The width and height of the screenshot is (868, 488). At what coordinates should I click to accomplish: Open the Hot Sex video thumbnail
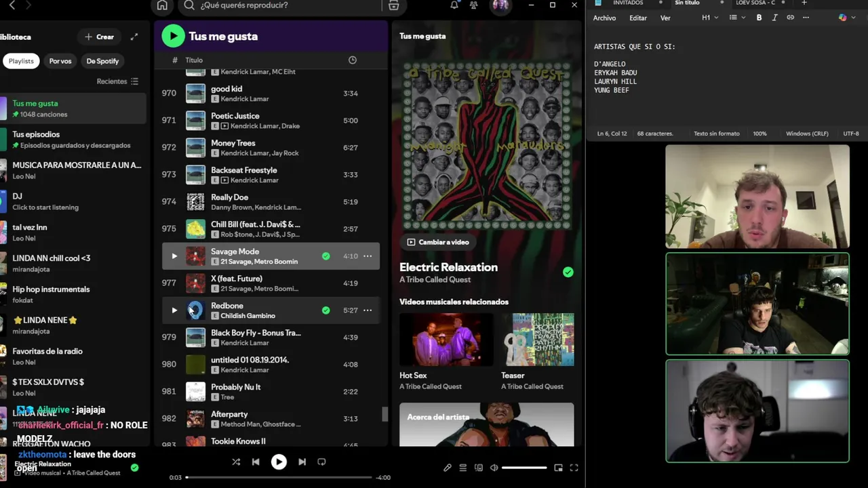(x=446, y=340)
